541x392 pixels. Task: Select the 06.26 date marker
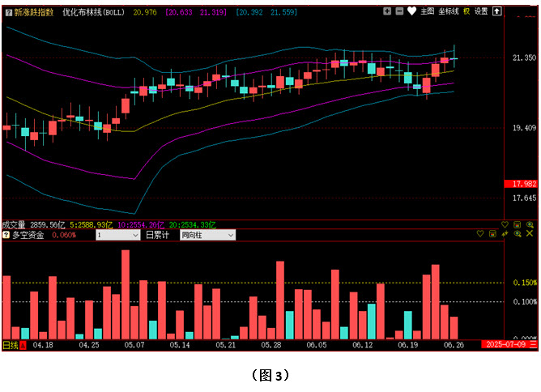click(454, 345)
